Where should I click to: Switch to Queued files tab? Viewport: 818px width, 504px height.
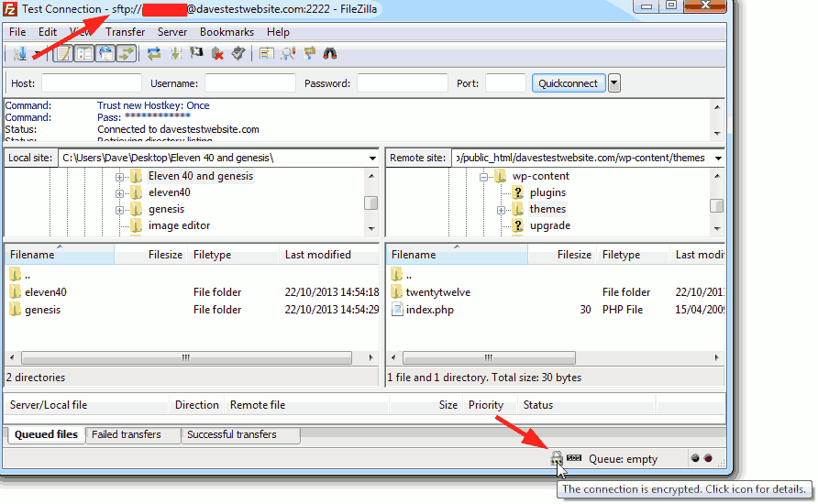click(x=46, y=434)
